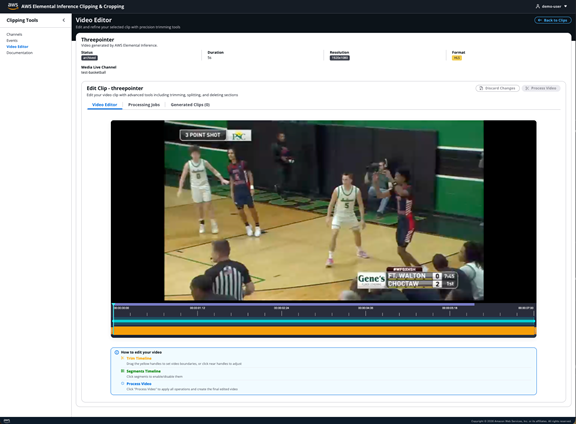576x424 pixels.
Task: Click the AWS icon in footer bar
Action: point(7,421)
